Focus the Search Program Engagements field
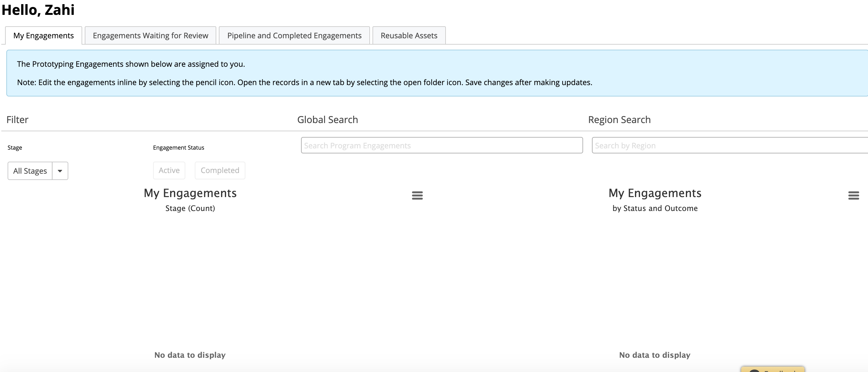This screenshot has height=372, width=868. tap(442, 145)
